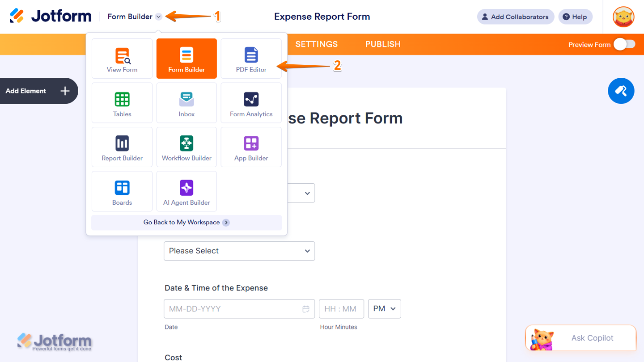Open the Inbox tile
This screenshot has width=644, height=362.
coord(186,103)
